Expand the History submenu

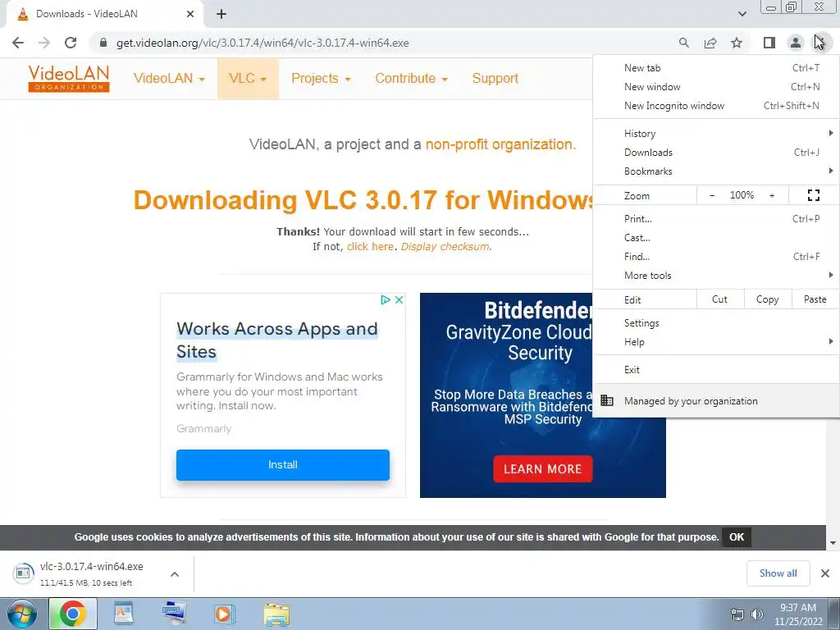[x=716, y=134]
